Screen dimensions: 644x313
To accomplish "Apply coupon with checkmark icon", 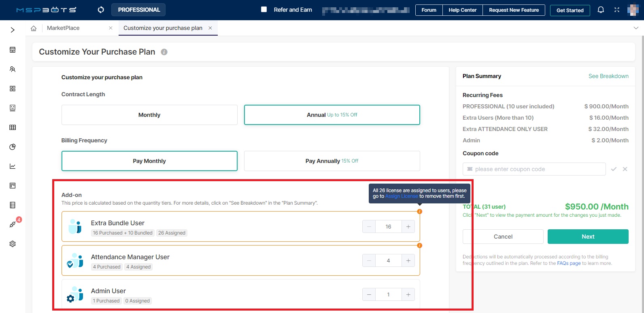I will pos(614,169).
